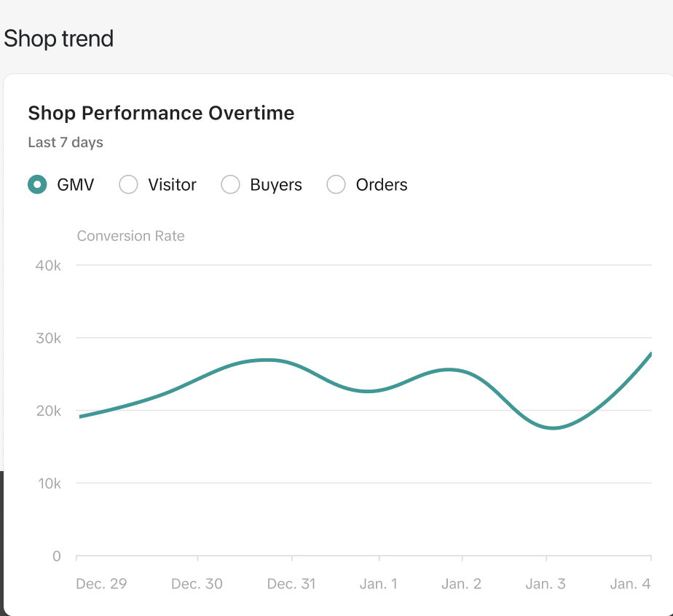Click the Jan. 2 date label

pyautogui.click(x=461, y=584)
